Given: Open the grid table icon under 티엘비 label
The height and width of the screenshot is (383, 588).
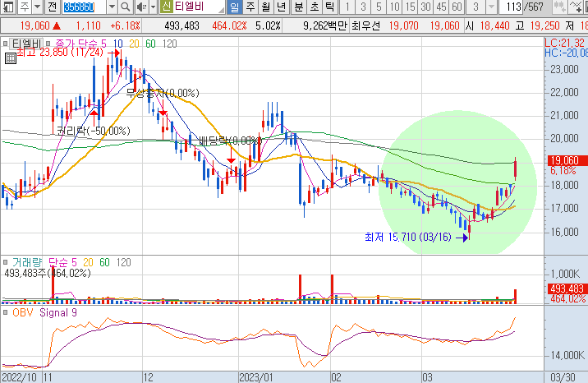Looking at the screenshot, I should pos(11,58).
